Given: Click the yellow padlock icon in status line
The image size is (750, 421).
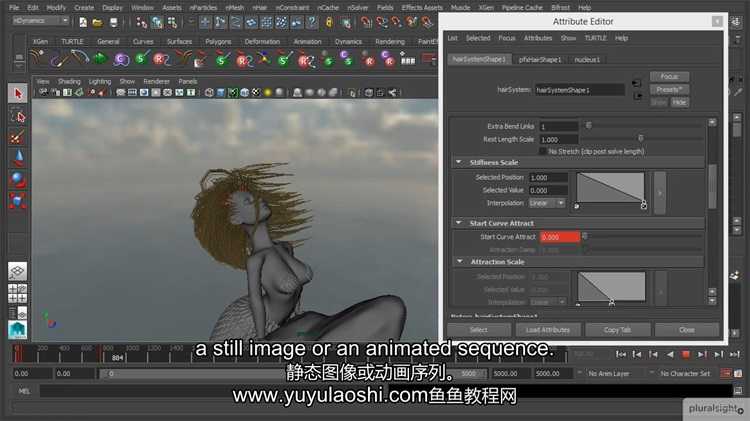Looking at the screenshot, I should pos(329,22).
